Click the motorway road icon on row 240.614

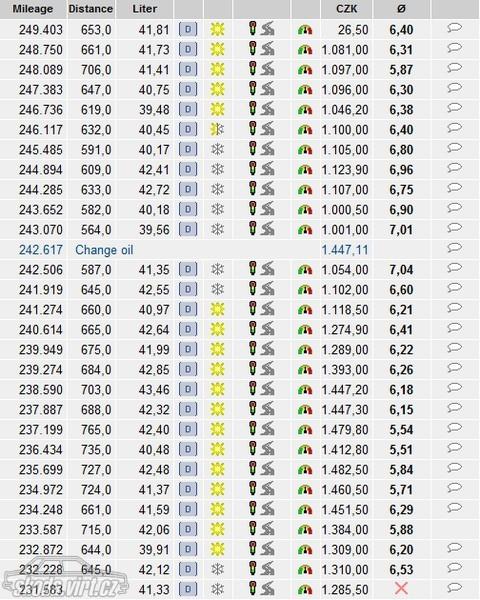268,329
